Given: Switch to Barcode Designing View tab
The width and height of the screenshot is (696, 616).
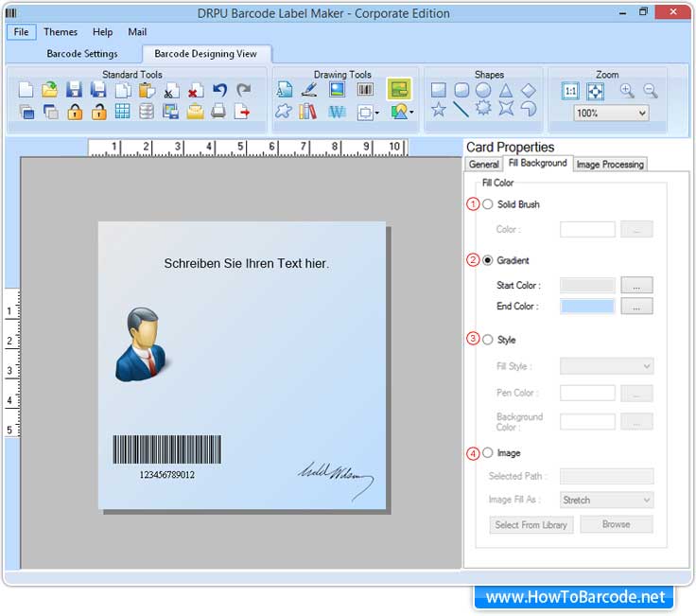Looking at the screenshot, I should pos(206,54).
